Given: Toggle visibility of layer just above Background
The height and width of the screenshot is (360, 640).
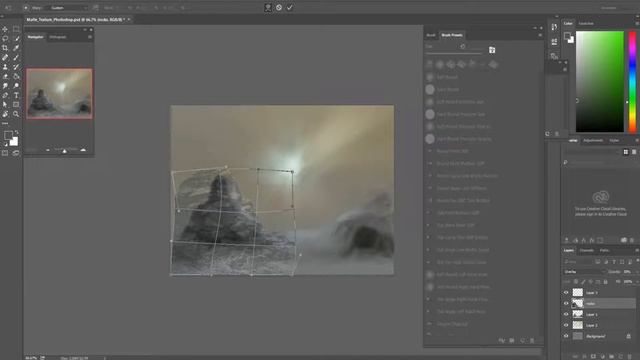Looking at the screenshot, I should (566, 325).
